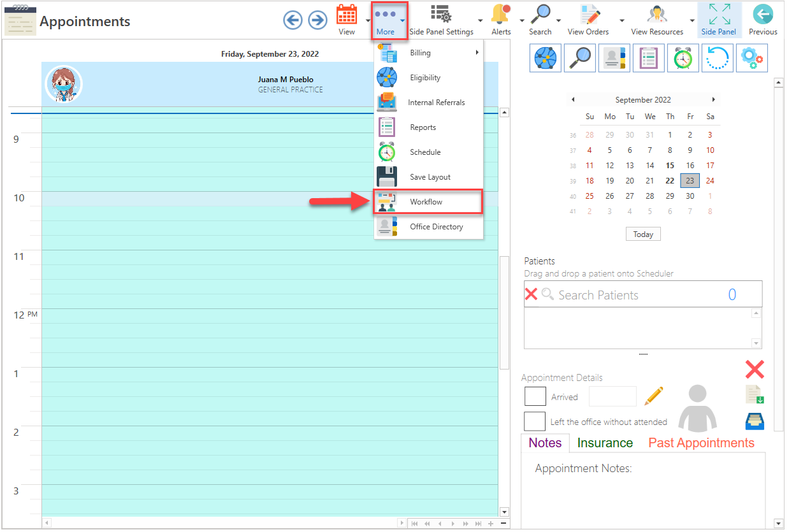Select the magnifying glass search icon beside the globe
Image resolution: width=789 pixels, height=532 pixels.
[x=579, y=58]
